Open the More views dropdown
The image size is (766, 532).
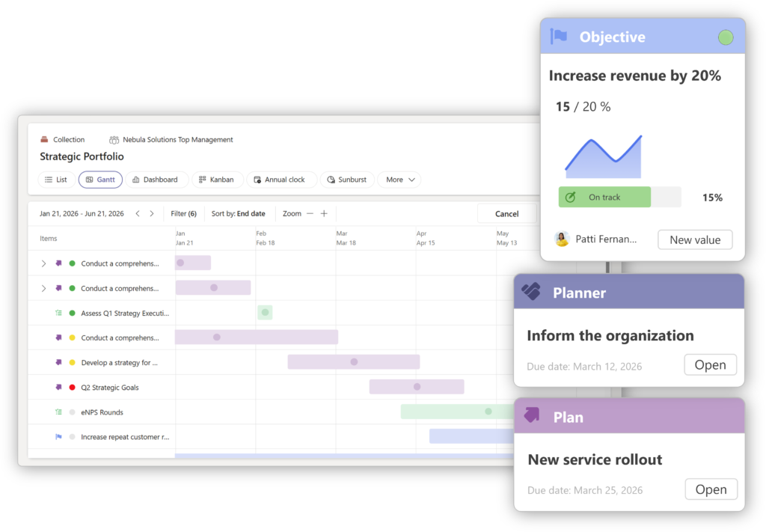point(399,180)
